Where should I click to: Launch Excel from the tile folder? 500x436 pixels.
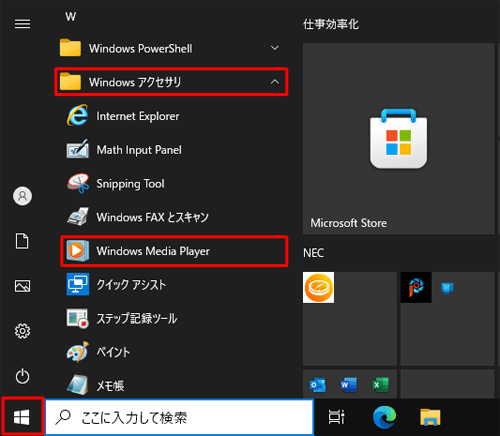tap(380, 385)
